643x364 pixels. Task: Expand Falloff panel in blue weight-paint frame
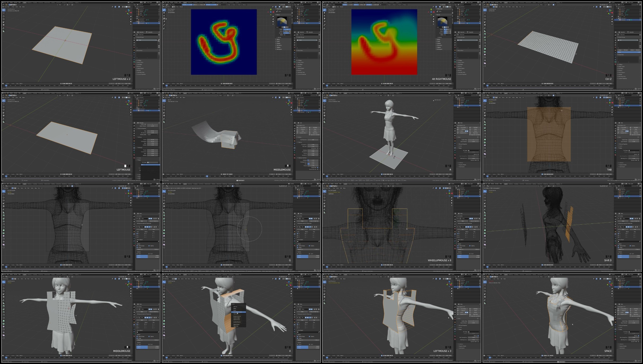(278, 41)
